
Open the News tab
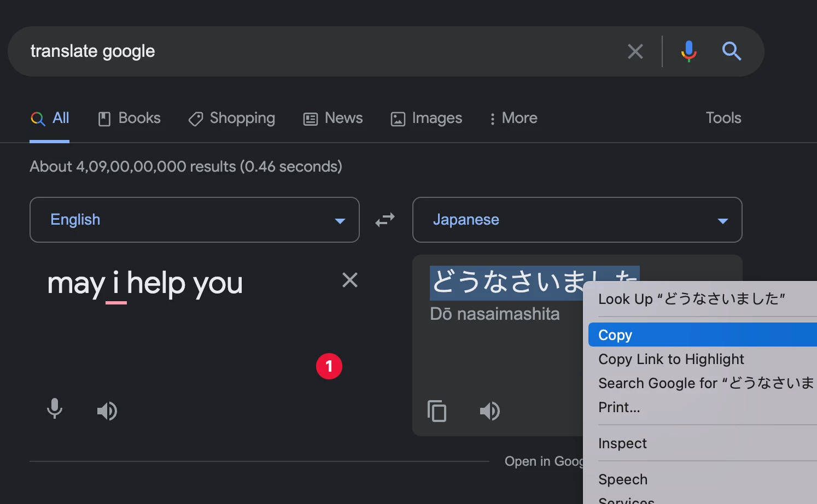333,118
